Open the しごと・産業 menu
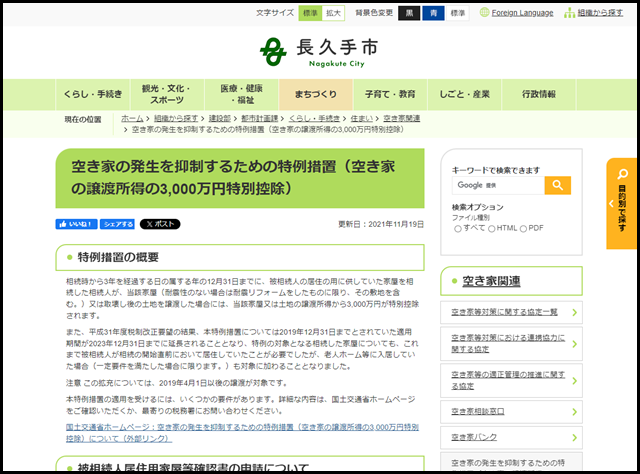The height and width of the screenshot is (474, 640). (x=464, y=94)
